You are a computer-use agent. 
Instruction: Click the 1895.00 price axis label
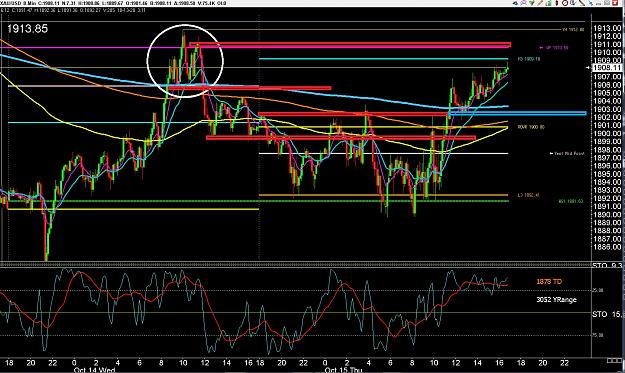(607, 174)
